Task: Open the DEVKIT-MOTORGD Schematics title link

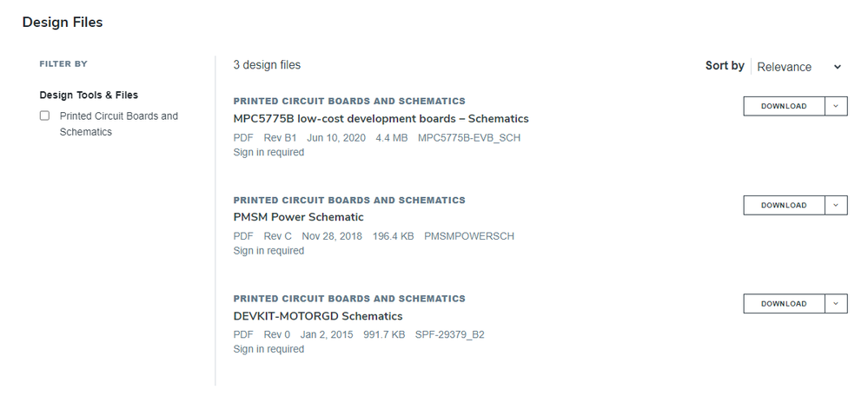Action: tap(317, 316)
